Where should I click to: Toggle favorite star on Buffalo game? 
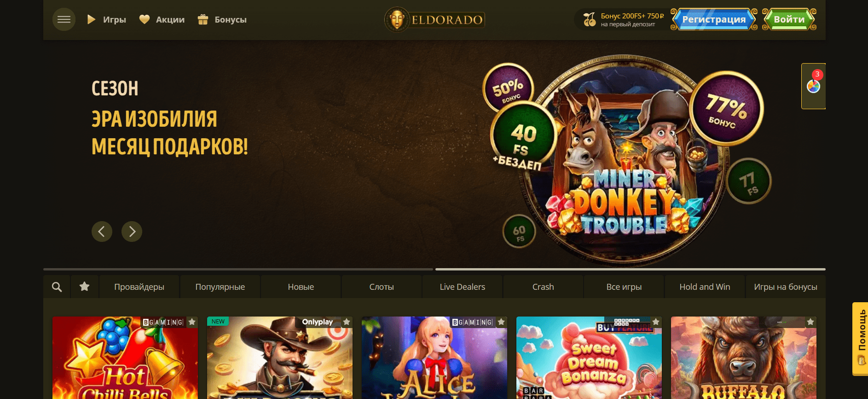810,322
